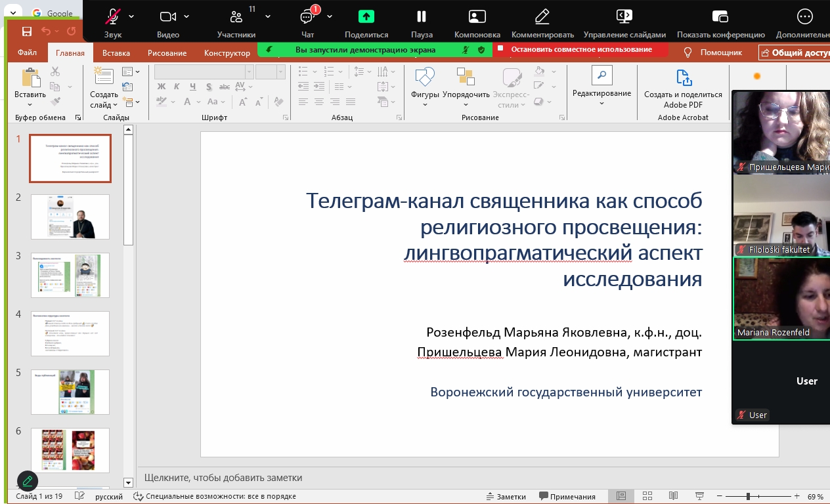
Task: Click the green Share (Поделиться) icon in Zoom
Action: pyautogui.click(x=366, y=17)
